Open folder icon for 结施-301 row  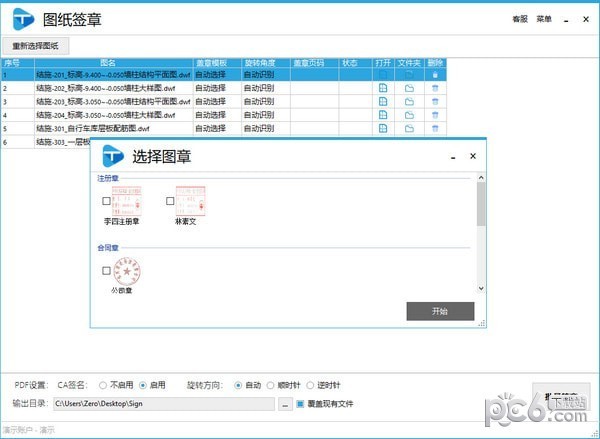(x=409, y=129)
